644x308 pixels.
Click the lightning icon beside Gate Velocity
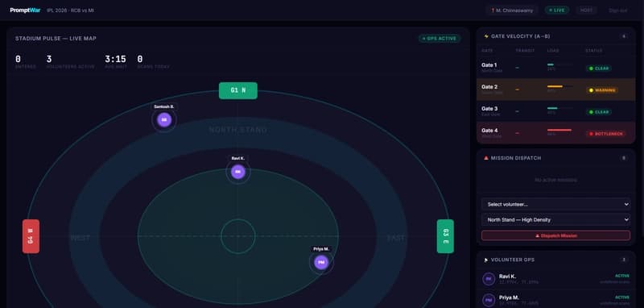point(486,36)
